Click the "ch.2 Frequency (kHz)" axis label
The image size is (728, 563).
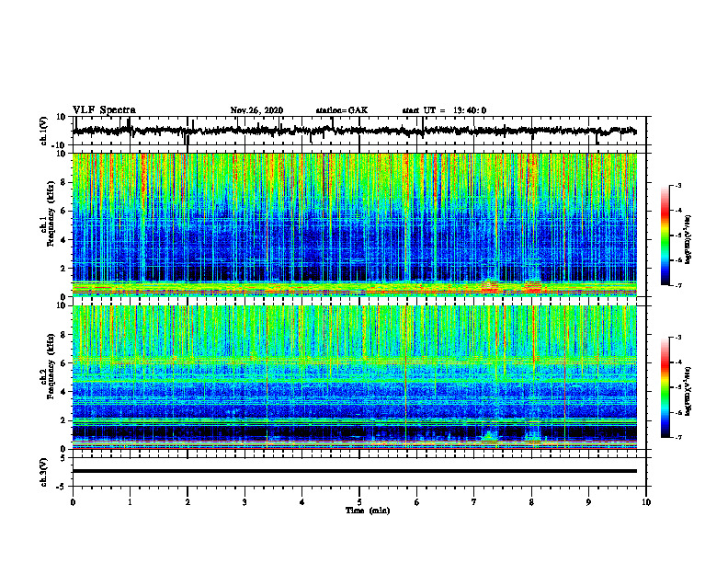[48, 366]
